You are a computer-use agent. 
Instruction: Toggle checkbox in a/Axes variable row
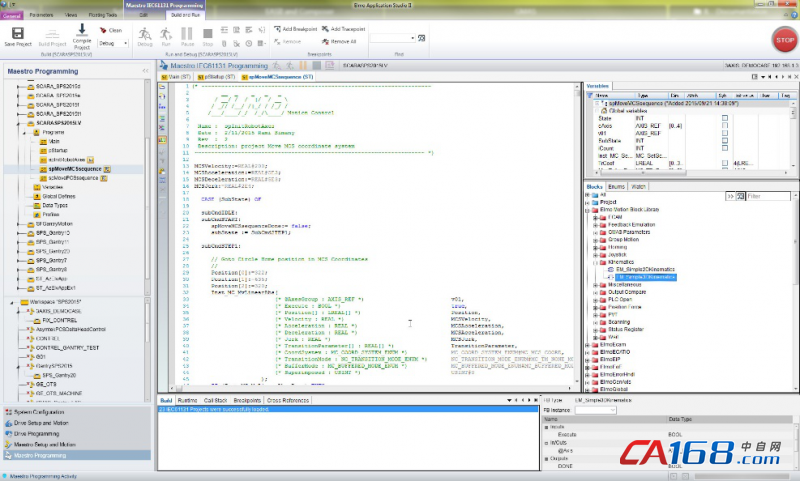(724, 125)
